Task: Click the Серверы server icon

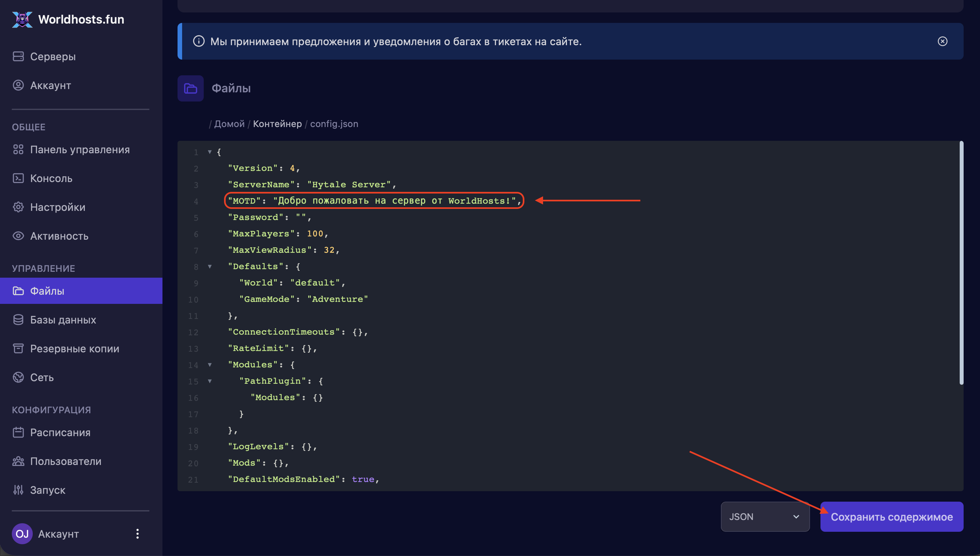Action: [18, 57]
